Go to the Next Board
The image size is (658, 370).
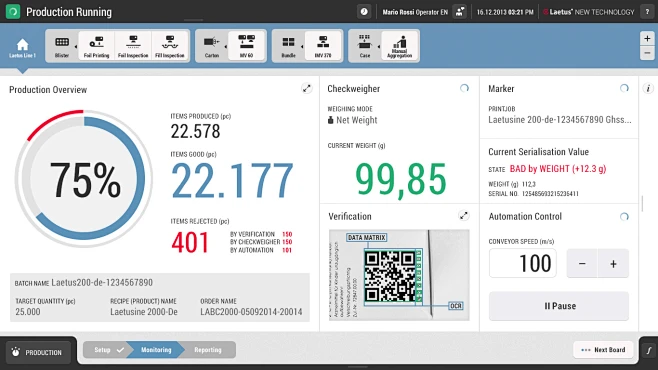tap(603, 349)
